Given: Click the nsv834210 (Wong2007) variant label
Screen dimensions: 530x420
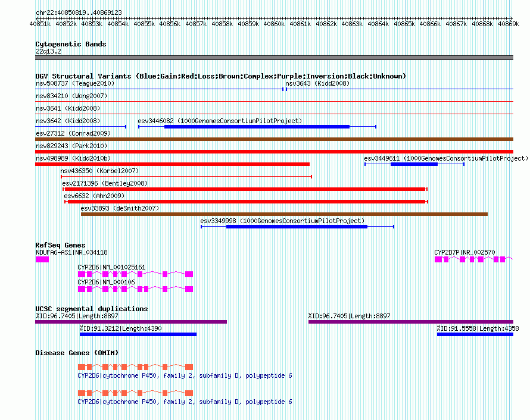Looking at the screenshot, I should pos(71,96).
